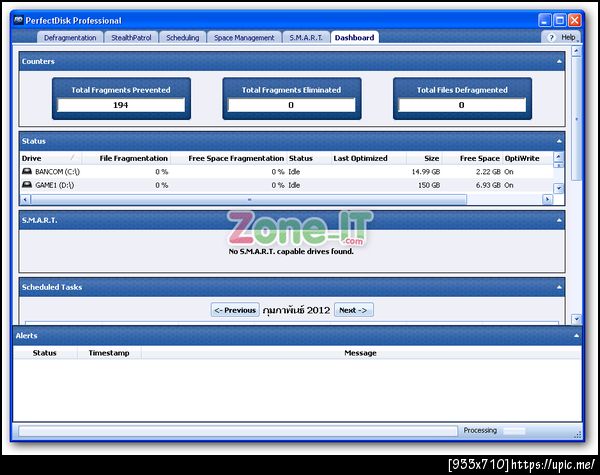Click the Processing indicator in status bar
Viewport: 600px width, 475px height.
pyautogui.click(x=480, y=430)
